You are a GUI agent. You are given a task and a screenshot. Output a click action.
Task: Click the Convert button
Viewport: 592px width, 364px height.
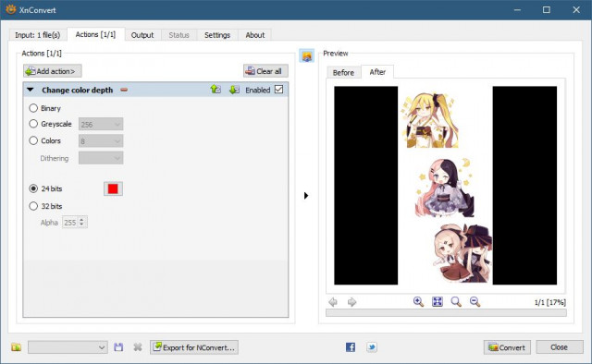point(507,347)
